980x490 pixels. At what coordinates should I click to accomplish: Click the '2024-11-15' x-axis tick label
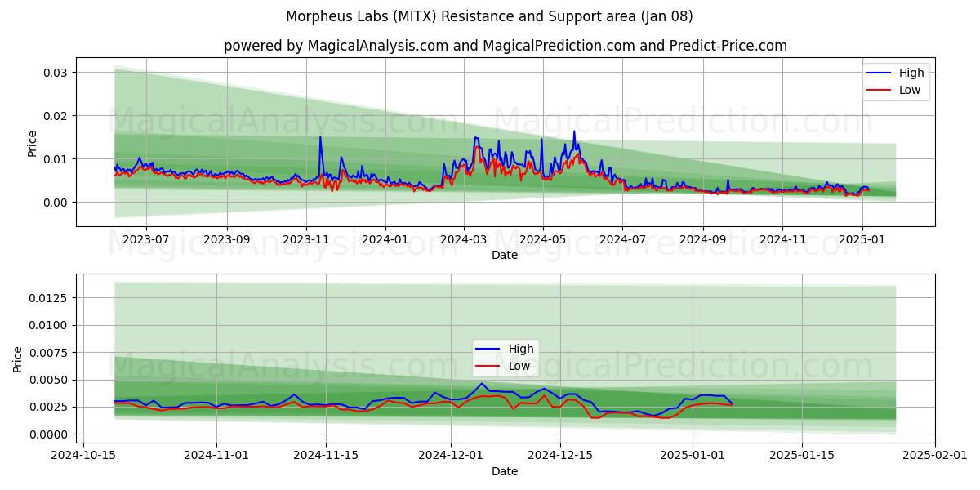(x=326, y=456)
